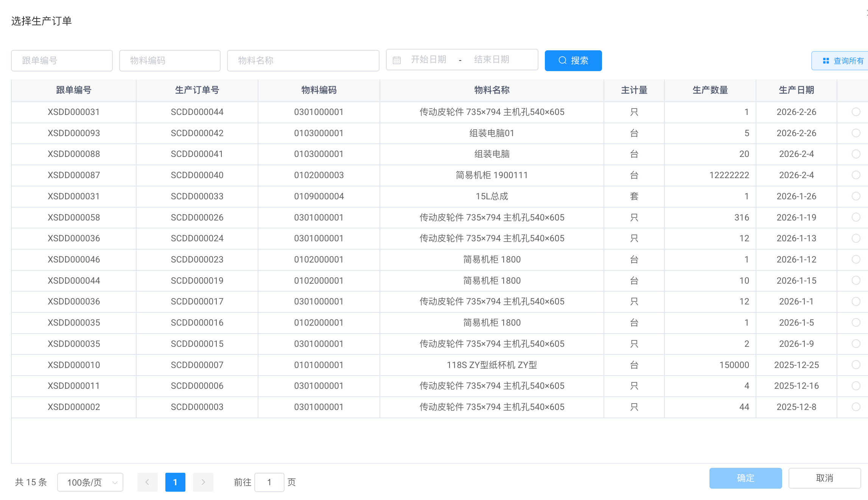Open the 结束日期 end date picker
The image size is (868, 500).
click(x=492, y=60)
